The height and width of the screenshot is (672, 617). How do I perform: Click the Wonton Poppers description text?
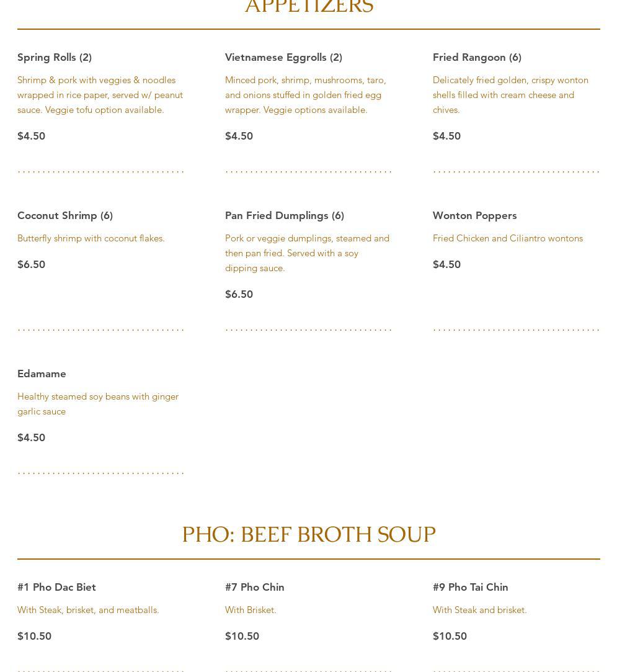click(x=507, y=238)
